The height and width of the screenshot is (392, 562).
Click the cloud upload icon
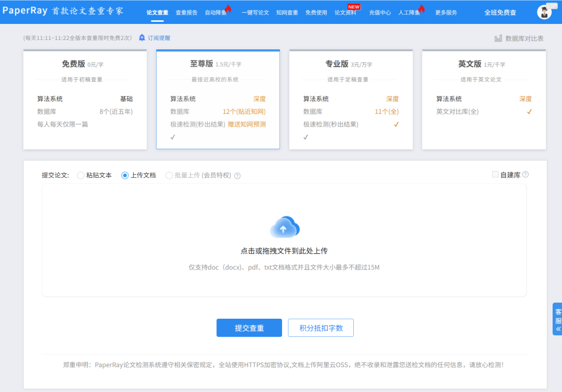(x=284, y=228)
